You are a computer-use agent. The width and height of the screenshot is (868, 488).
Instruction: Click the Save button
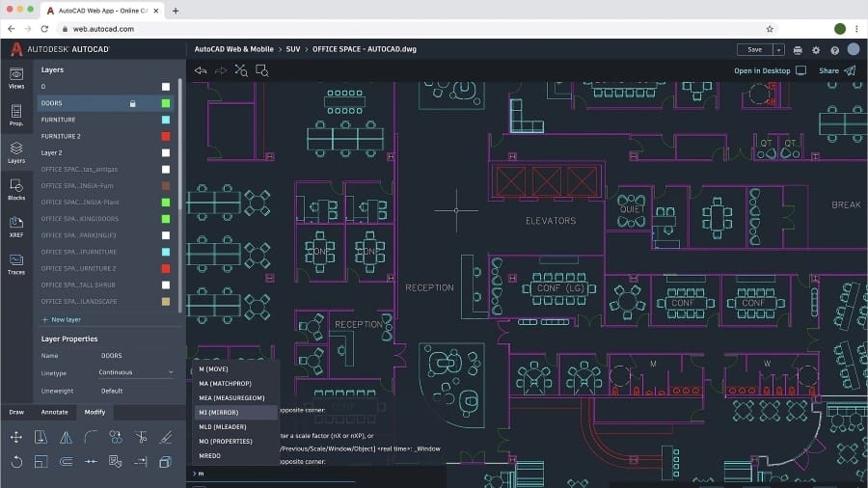[x=754, y=50]
